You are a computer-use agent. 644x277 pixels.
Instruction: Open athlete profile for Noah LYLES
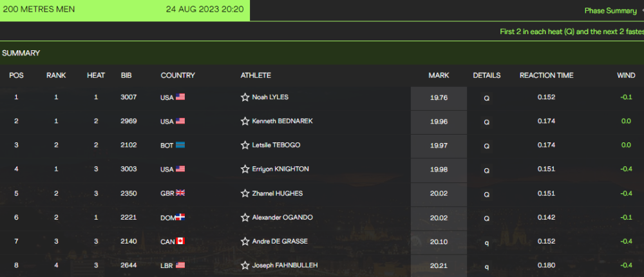click(x=270, y=97)
